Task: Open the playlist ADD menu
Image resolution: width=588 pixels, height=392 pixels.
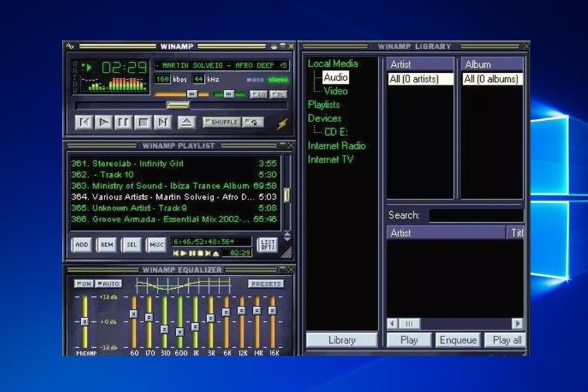Action: [x=82, y=245]
